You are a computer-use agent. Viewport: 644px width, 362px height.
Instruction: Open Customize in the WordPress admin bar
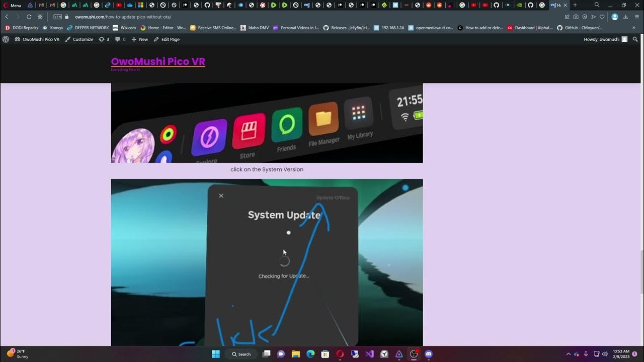click(x=79, y=39)
